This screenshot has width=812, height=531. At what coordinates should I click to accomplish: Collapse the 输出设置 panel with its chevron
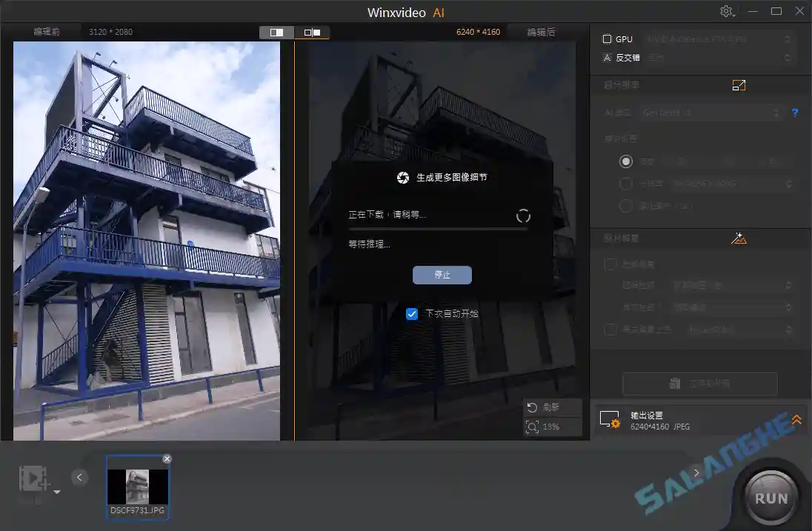tap(796, 420)
